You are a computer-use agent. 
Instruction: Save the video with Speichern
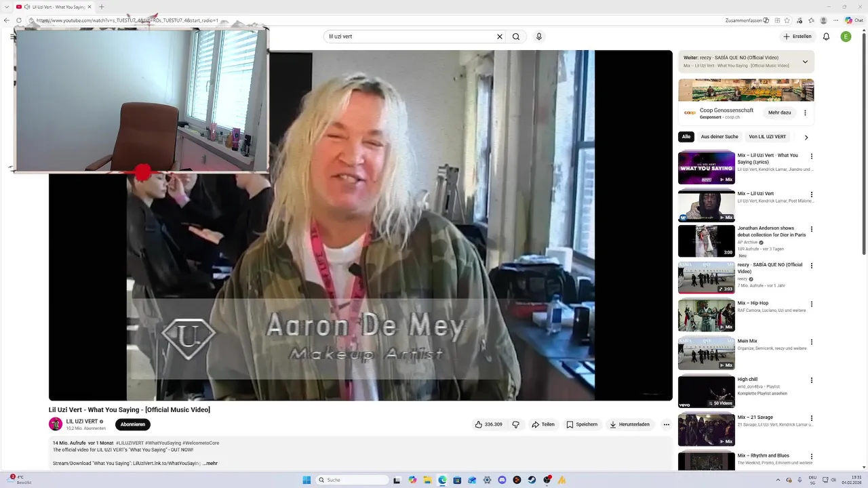click(x=582, y=424)
